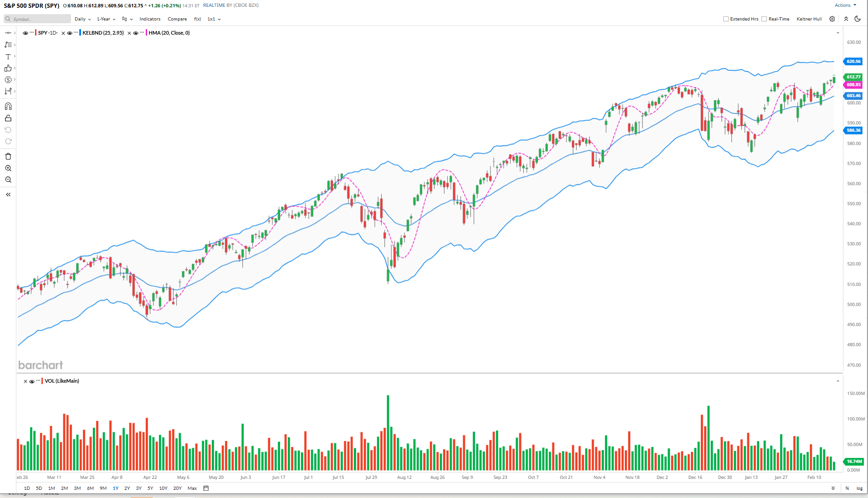Click the trash can delete icon

pos(8,156)
